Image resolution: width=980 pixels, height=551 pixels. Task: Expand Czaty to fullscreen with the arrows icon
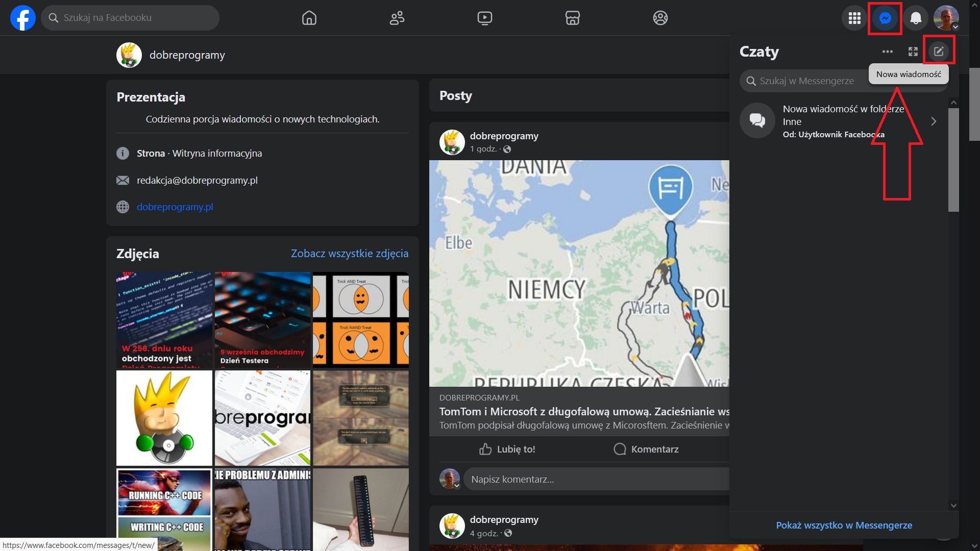tap(913, 51)
